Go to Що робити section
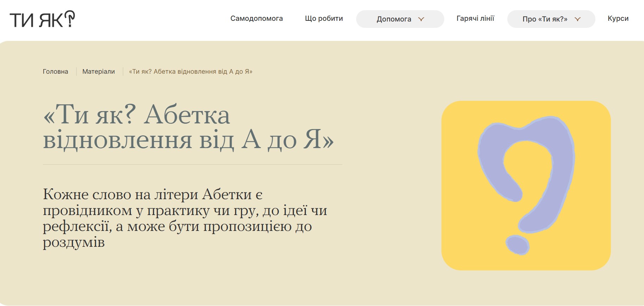Image resolution: width=644 pixels, height=306 pixels. tap(324, 18)
